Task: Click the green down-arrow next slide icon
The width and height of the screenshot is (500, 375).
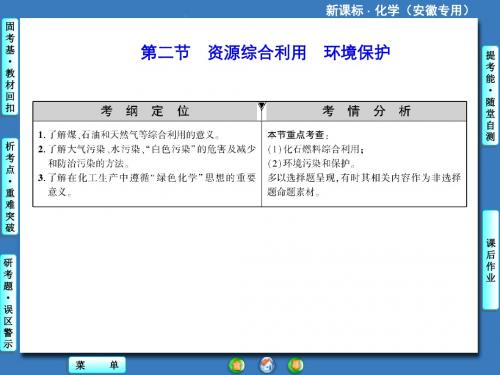Action: point(296,365)
